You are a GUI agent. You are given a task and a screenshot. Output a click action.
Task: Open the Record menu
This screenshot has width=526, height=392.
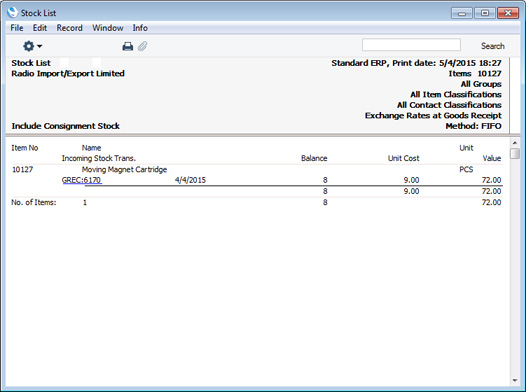click(x=69, y=28)
